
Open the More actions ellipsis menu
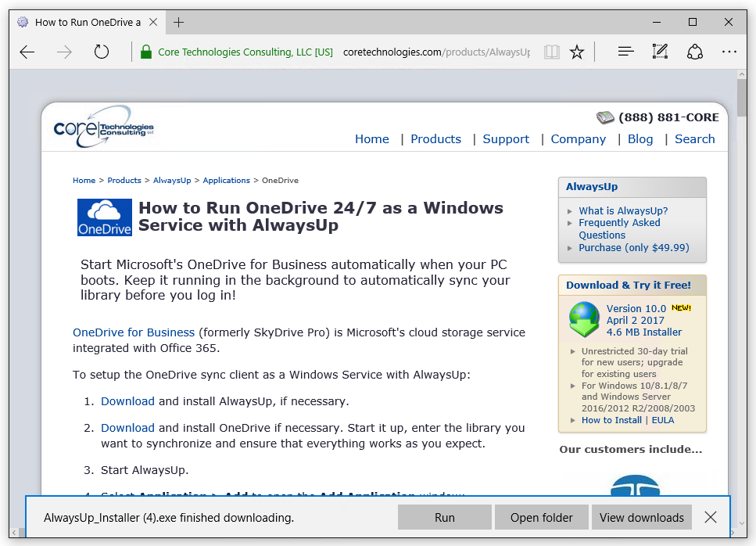pyautogui.click(x=729, y=51)
